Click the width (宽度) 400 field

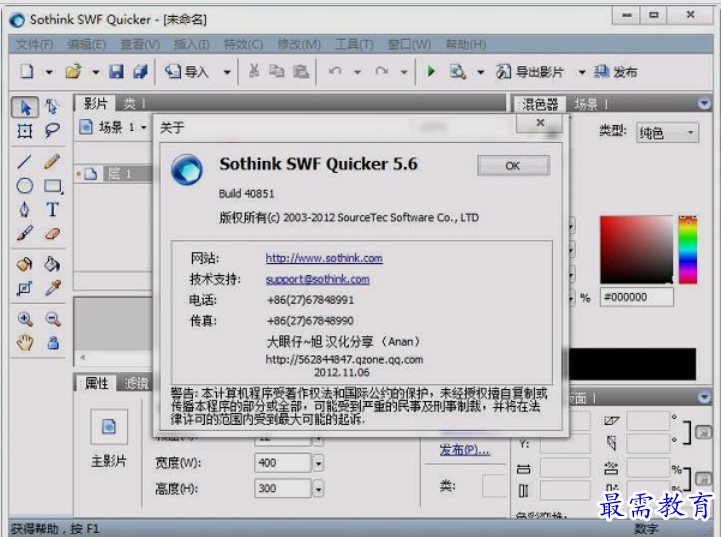(x=283, y=463)
